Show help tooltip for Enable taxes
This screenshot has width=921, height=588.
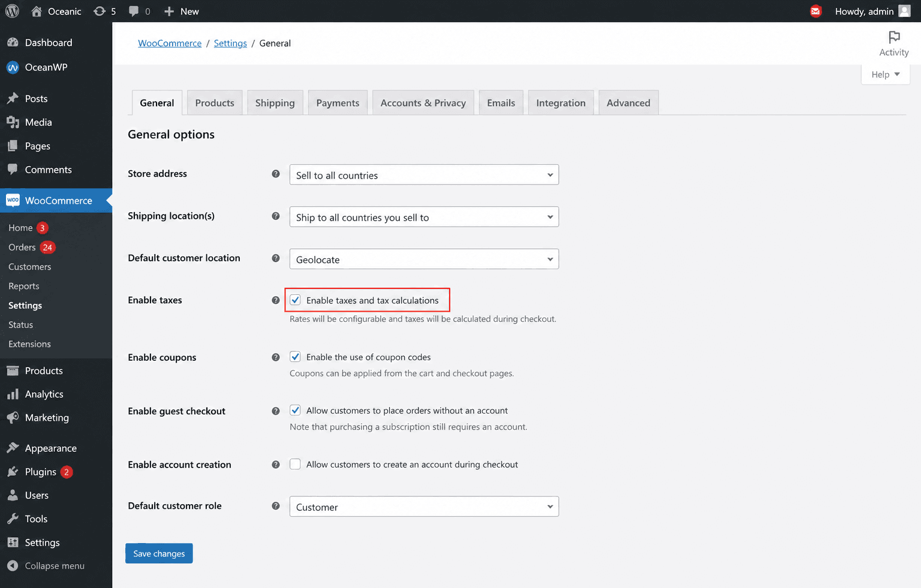tap(276, 300)
